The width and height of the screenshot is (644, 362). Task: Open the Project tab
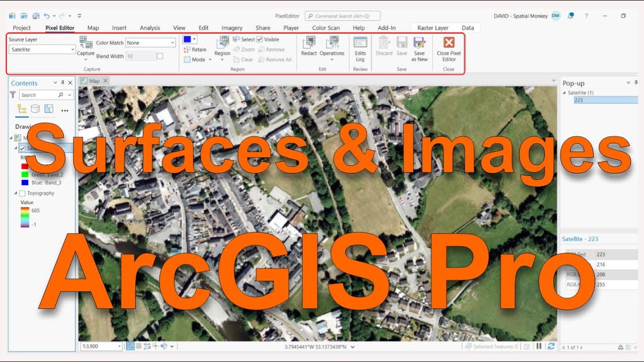22,28
